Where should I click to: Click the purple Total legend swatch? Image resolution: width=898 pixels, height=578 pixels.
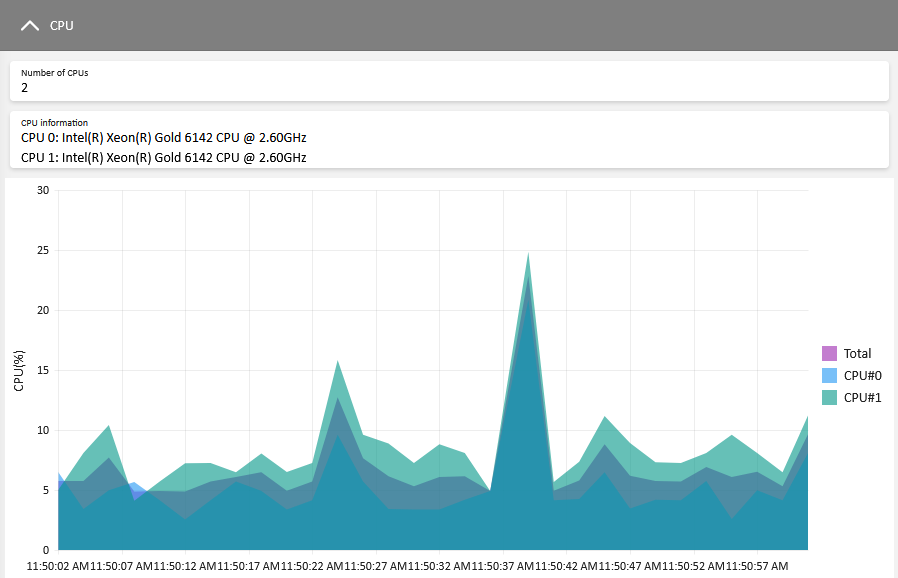(829, 353)
